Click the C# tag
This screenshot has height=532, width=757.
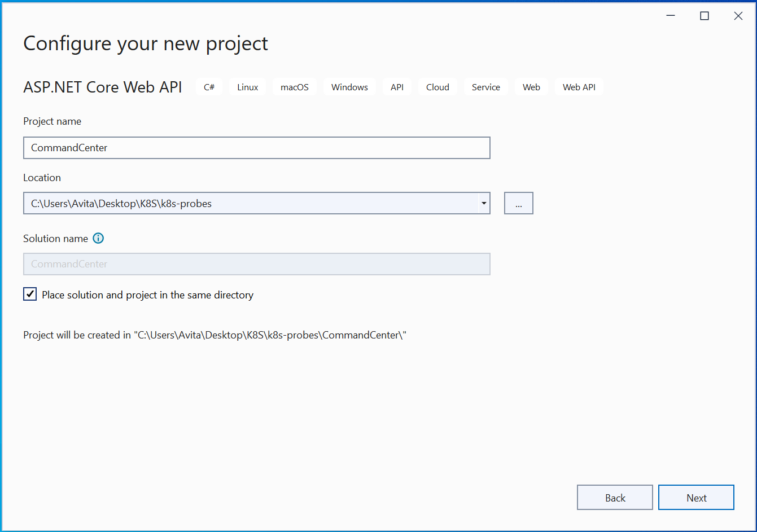pos(209,87)
